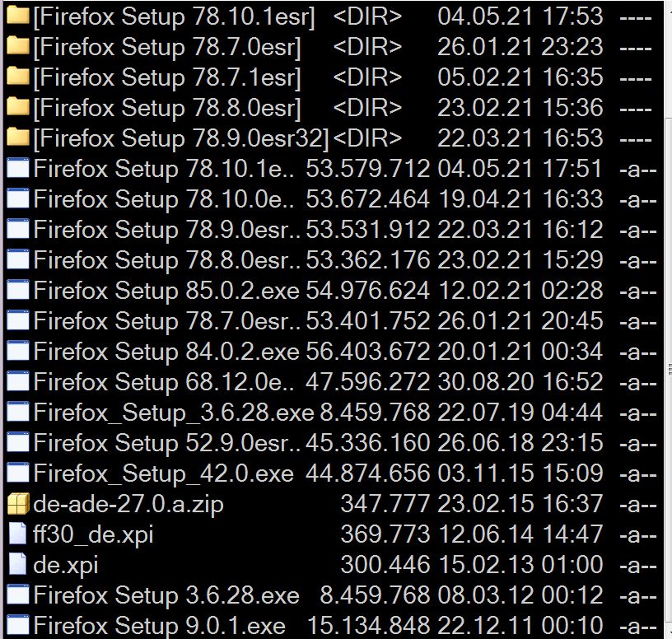
Task: Select the folder name [Firefox Setup 78.9.0esr32]
Action: point(181,139)
